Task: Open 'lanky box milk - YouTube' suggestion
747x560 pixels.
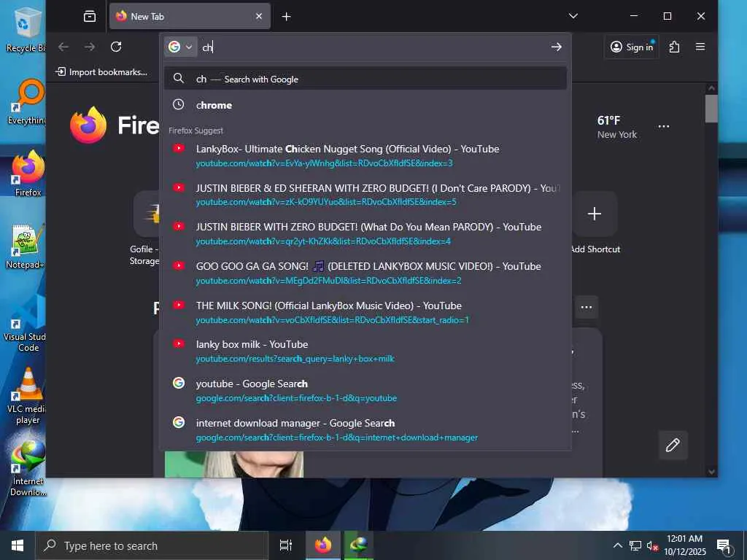Action: tap(365, 351)
